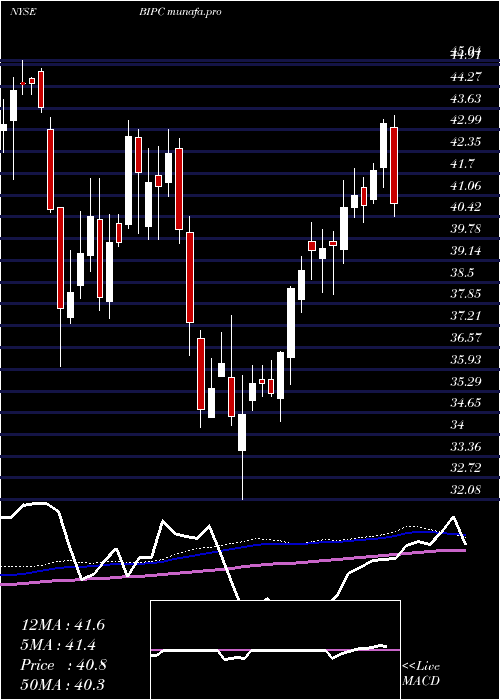Select the 34 price axis label
Screen dimensions: 500x700
tap(458, 425)
